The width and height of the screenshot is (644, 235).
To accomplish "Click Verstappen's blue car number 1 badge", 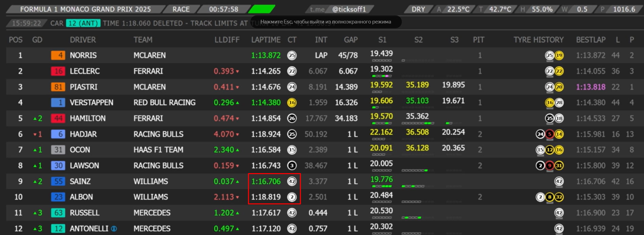I will click(58, 103).
